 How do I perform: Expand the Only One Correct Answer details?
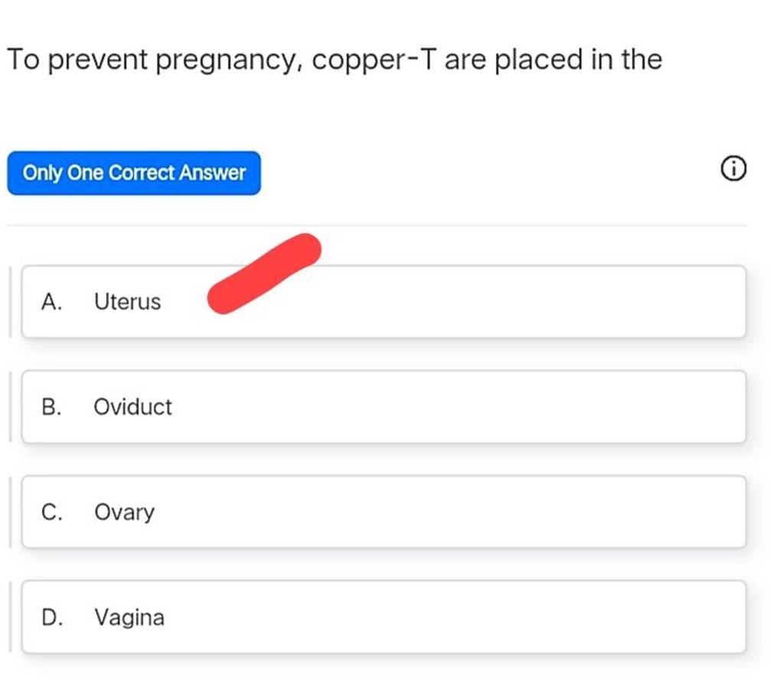pos(134,173)
